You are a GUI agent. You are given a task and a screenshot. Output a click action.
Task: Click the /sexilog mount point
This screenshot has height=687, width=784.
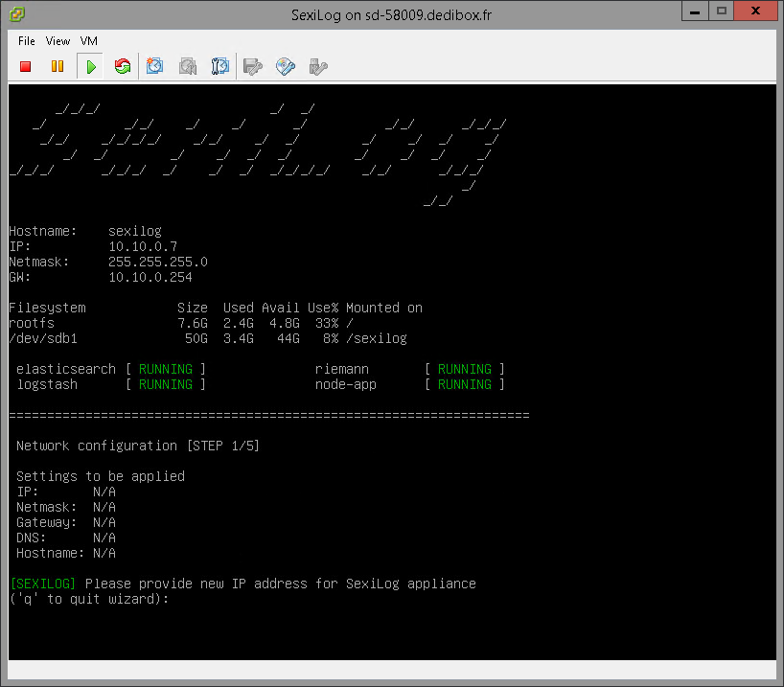pyautogui.click(x=377, y=339)
